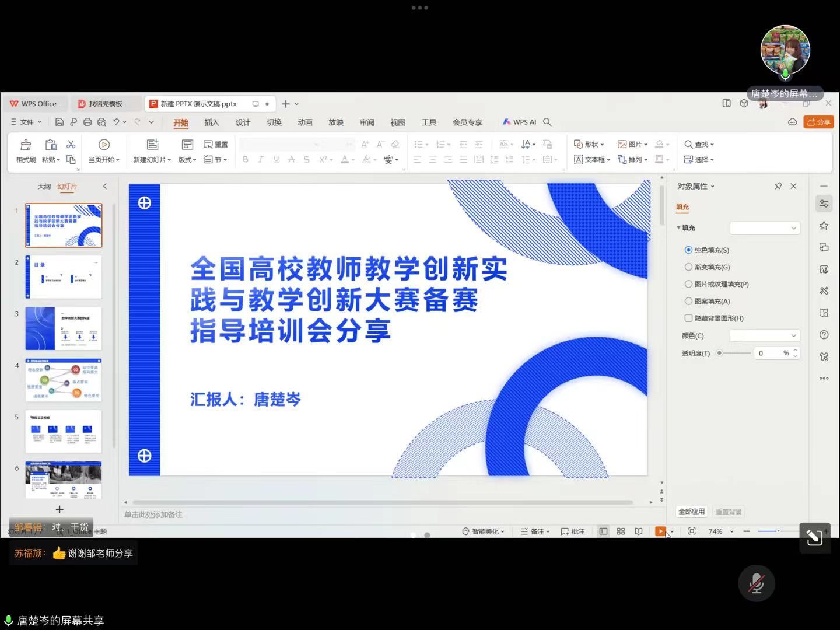Switch to the 大纲 outline tab
The width and height of the screenshot is (840, 630).
[x=44, y=187]
